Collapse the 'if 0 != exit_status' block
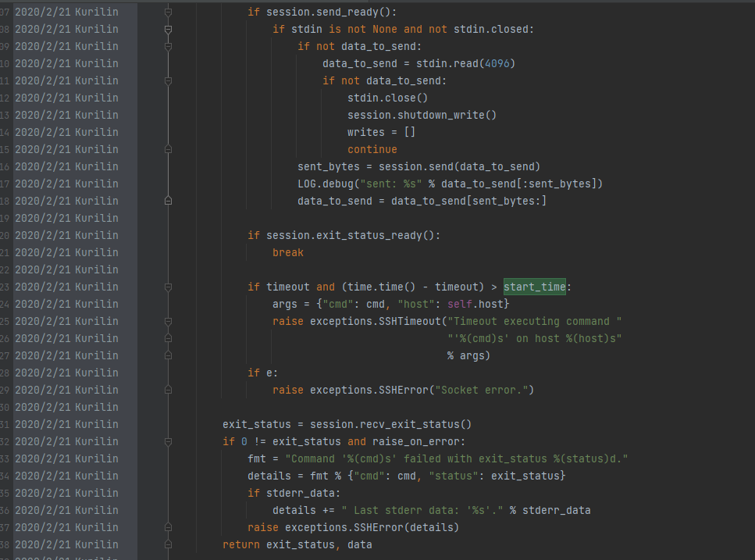 (168, 441)
